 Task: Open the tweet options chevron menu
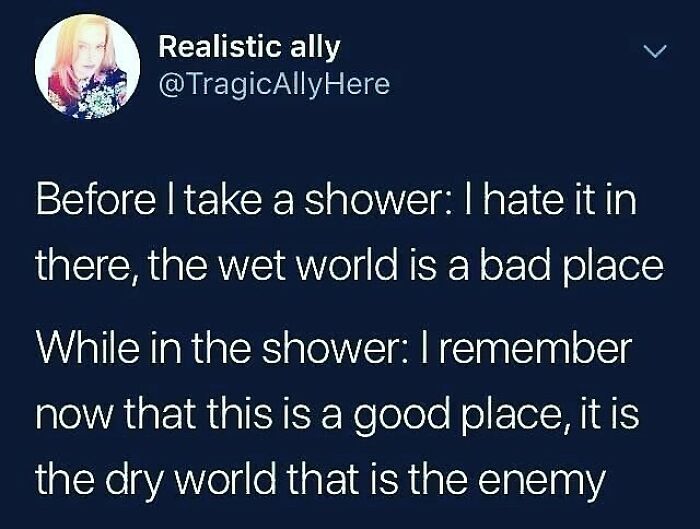point(657,51)
